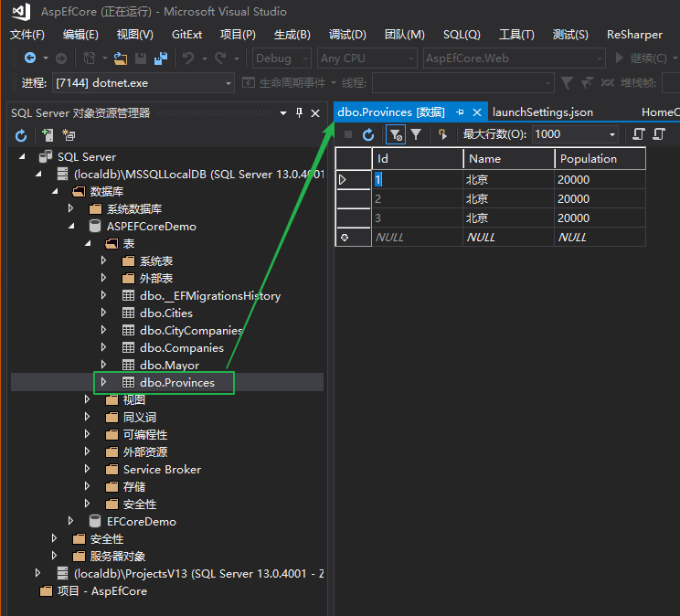
Task: Open the process [7144] dotnet.exe dropdown
Action: (143, 83)
